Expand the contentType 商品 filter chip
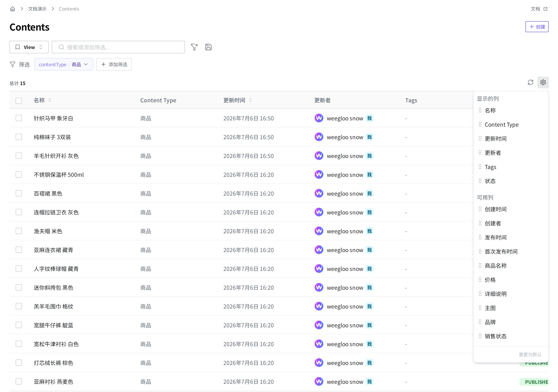 pyautogui.click(x=64, y=64)
